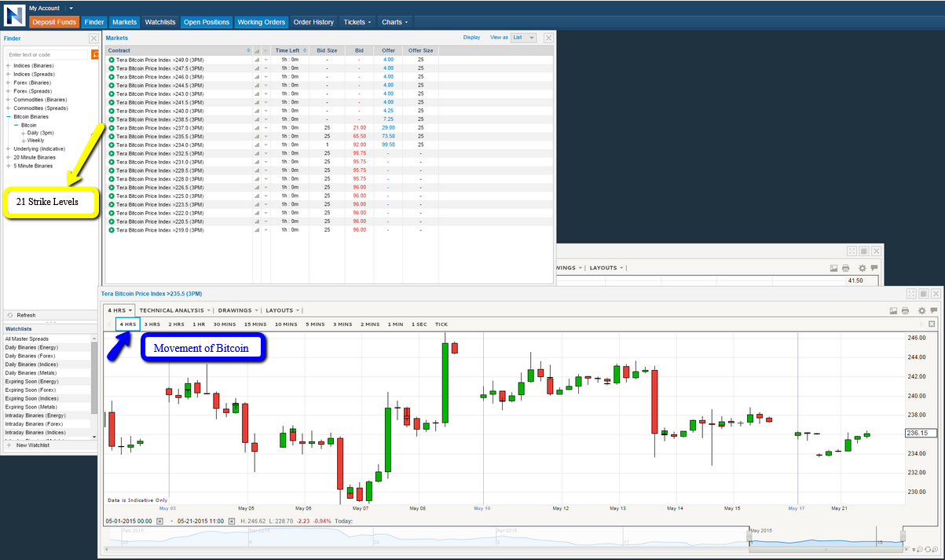Open the Working Orders tab
The width and height of the screenshot is (945, 560).
point(262,22)
